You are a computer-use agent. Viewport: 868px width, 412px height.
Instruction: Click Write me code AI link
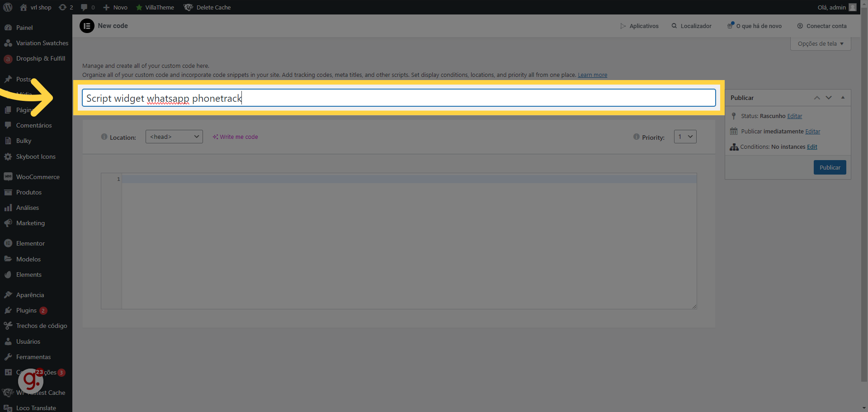coord(235,137)
